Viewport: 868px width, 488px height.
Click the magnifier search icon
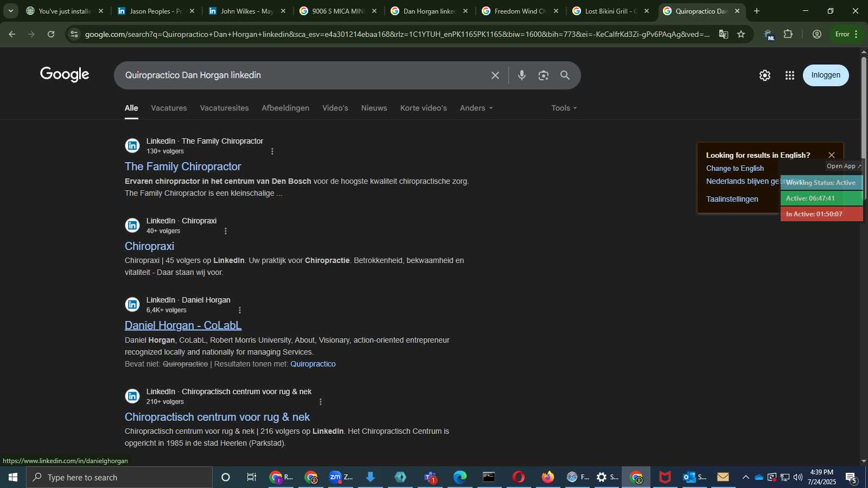pos(565,75)
